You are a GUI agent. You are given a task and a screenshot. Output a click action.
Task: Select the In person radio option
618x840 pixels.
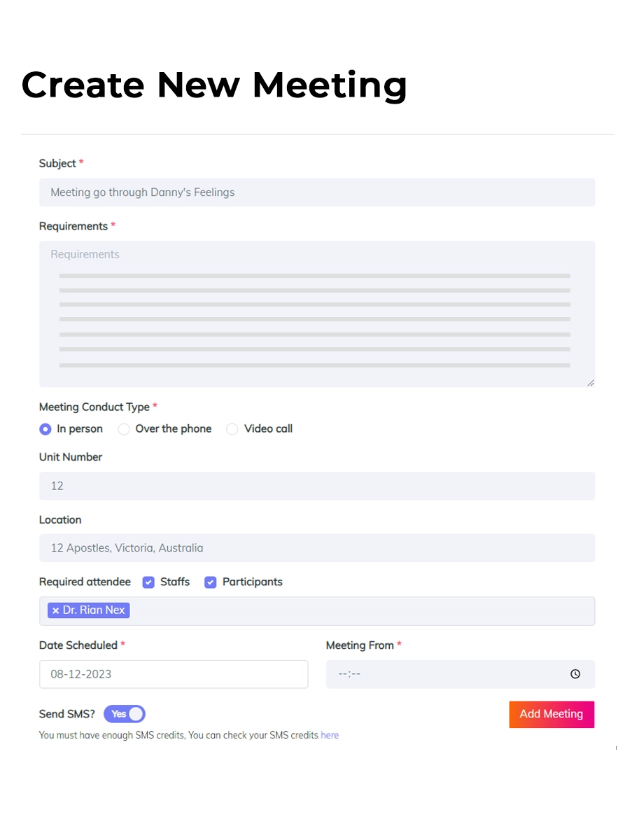pyautogui.click(x=45, y=429)
